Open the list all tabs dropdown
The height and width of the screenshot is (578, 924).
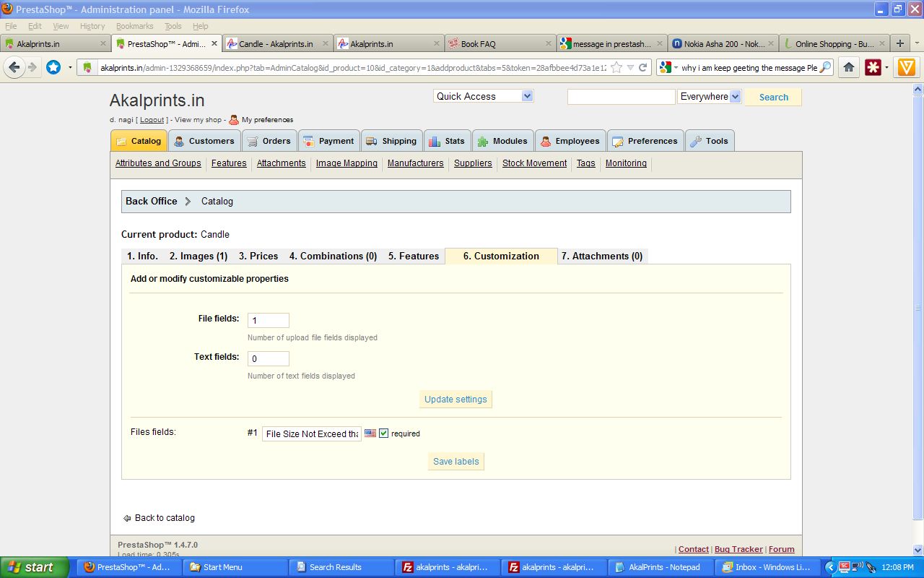pos(917,43)
